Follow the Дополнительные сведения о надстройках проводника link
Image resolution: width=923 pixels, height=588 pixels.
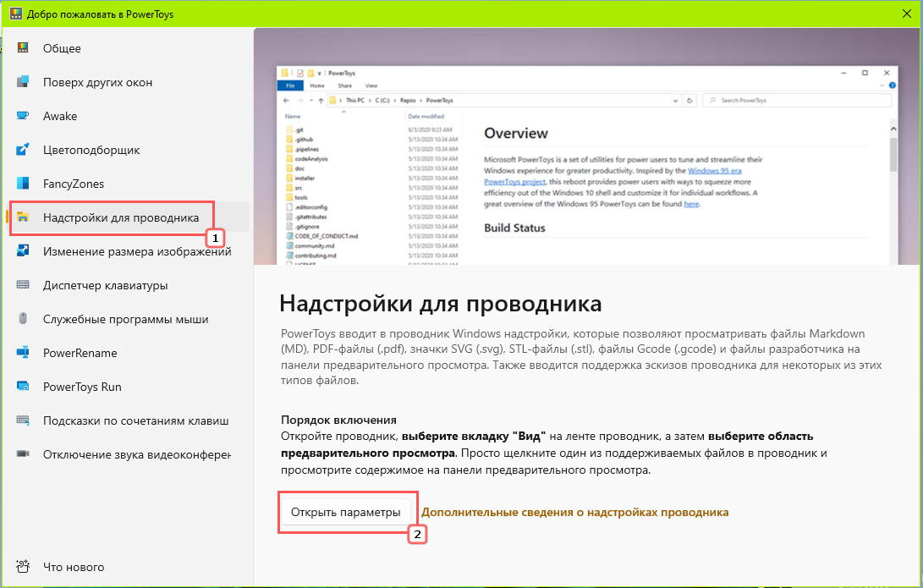[x=574, y=512]
